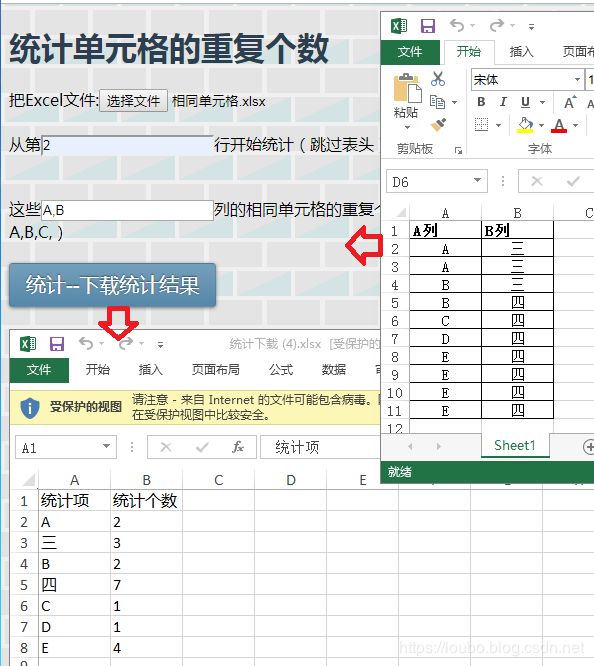594x666 pixels.
Task: Click column D header in the lower sheet
Action: pyautogui.click(x=291, y=480)
